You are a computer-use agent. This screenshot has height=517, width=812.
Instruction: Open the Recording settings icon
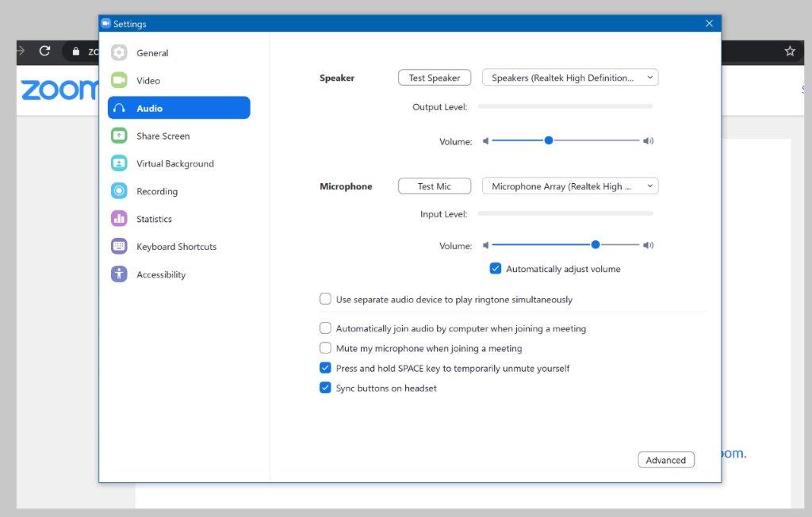click(x=119, y=191)
